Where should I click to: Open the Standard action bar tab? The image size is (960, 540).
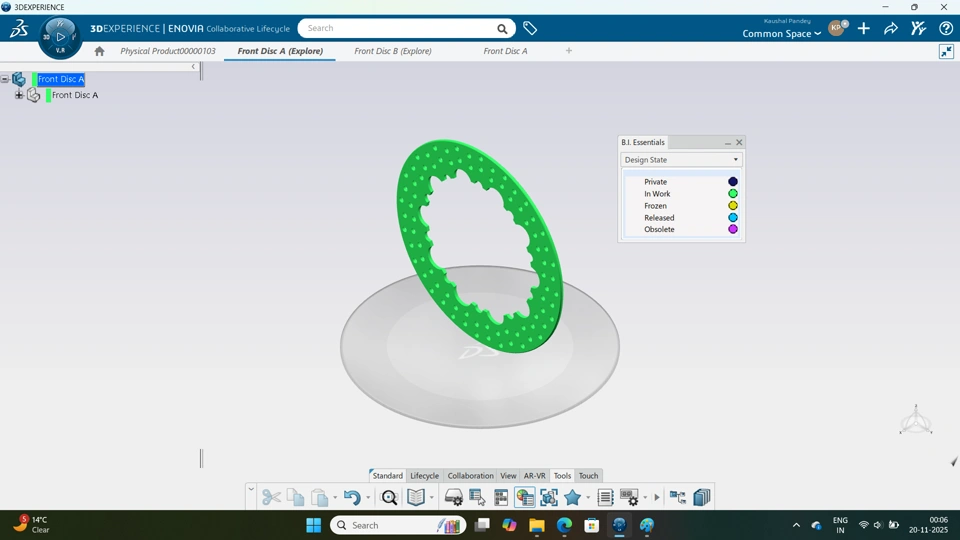click(x=388, y=476)
